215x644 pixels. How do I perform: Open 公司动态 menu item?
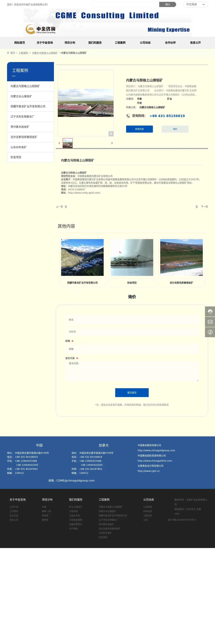(145, 43)
